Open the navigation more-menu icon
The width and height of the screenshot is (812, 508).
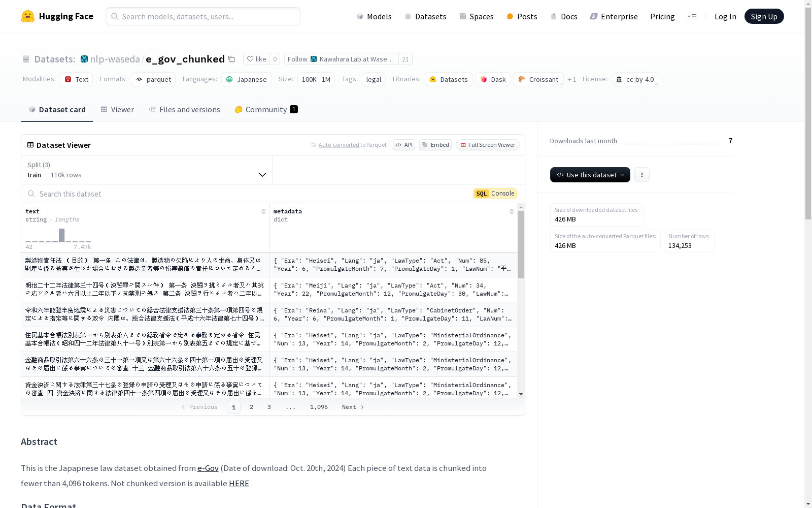tap(692, 16)
